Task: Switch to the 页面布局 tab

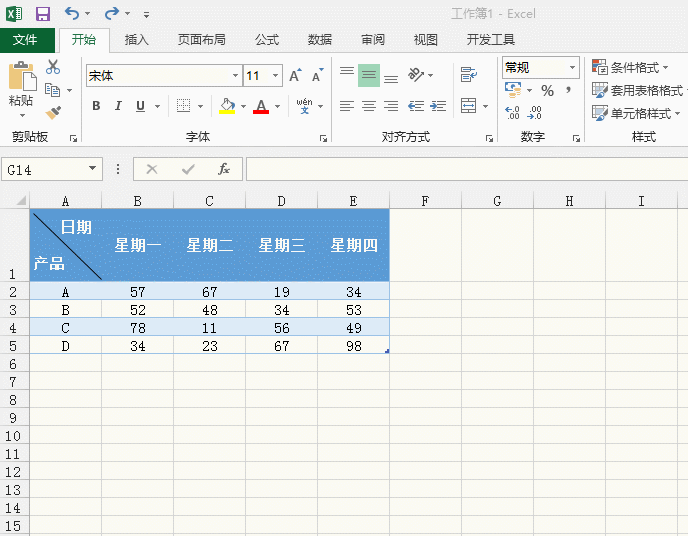Action: coord(201,40)
